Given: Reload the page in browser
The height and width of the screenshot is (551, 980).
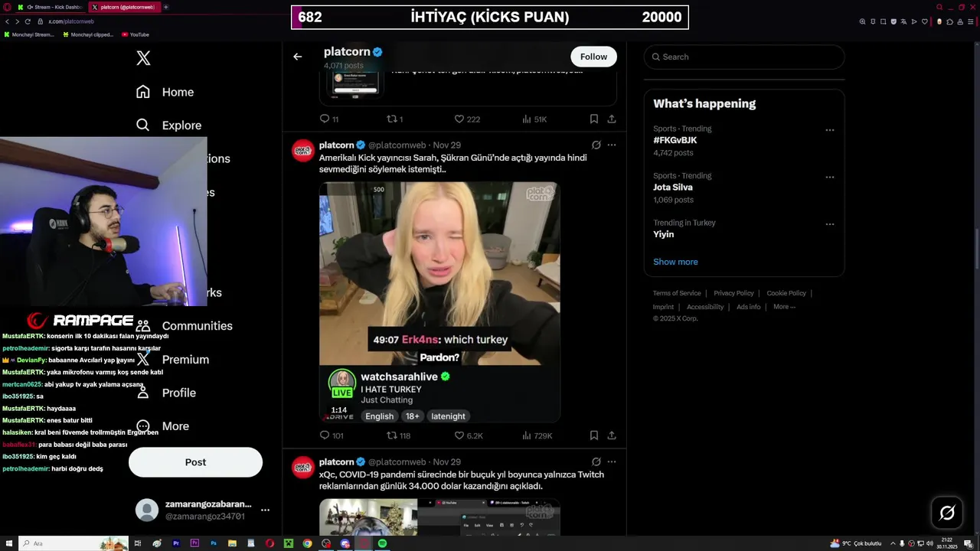Looking at the screenshot, I should coord(28,21).
